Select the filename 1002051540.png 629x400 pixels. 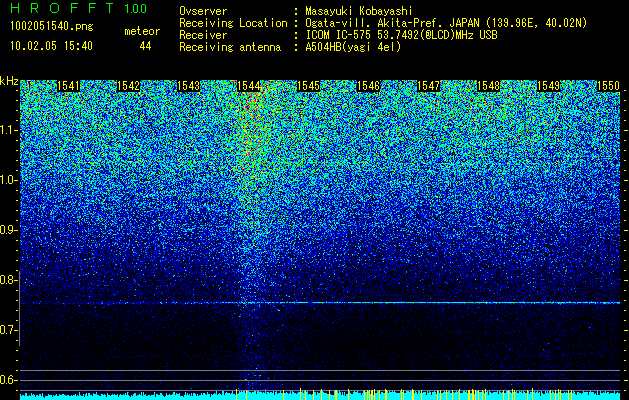pos(51,27)
